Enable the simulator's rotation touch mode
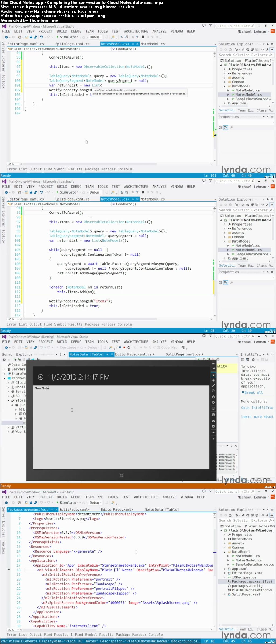 (213, 391)
